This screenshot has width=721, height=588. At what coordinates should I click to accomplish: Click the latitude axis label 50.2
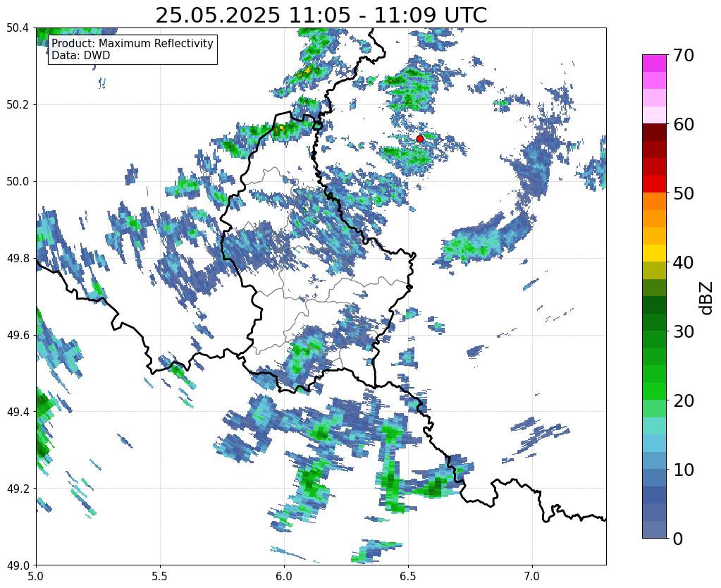pos(18,104)
